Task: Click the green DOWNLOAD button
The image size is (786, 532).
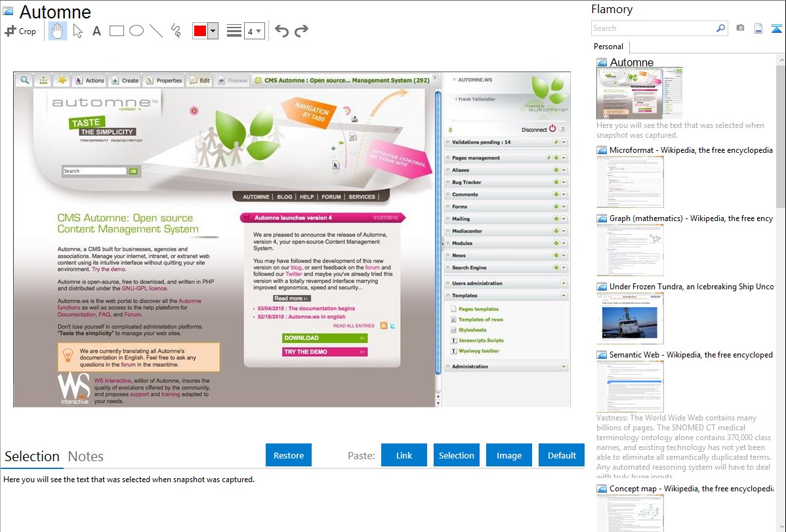Action: (325, 338)
